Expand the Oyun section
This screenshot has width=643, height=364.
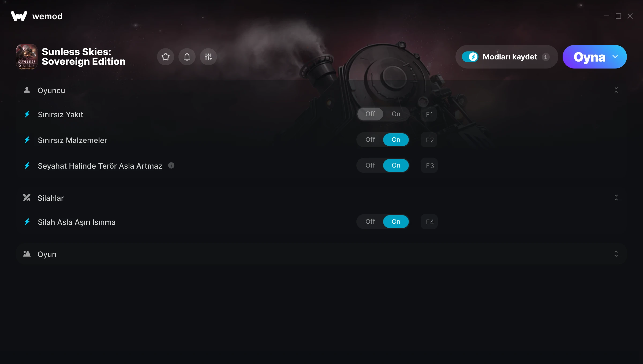point(616,254)
